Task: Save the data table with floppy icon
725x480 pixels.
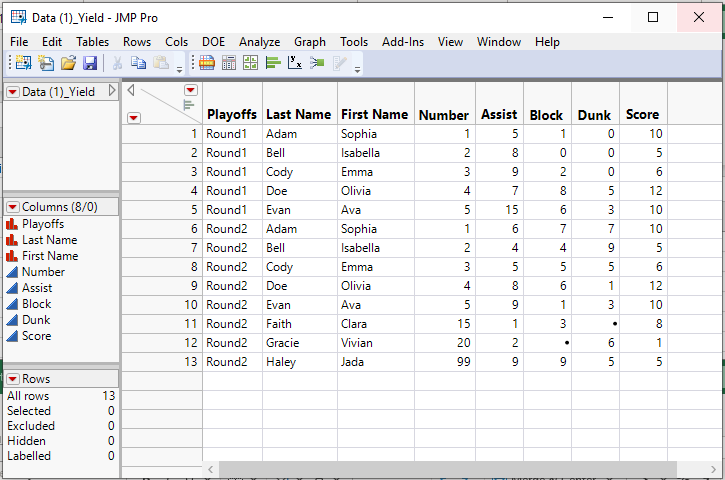Action: (90, 63)
